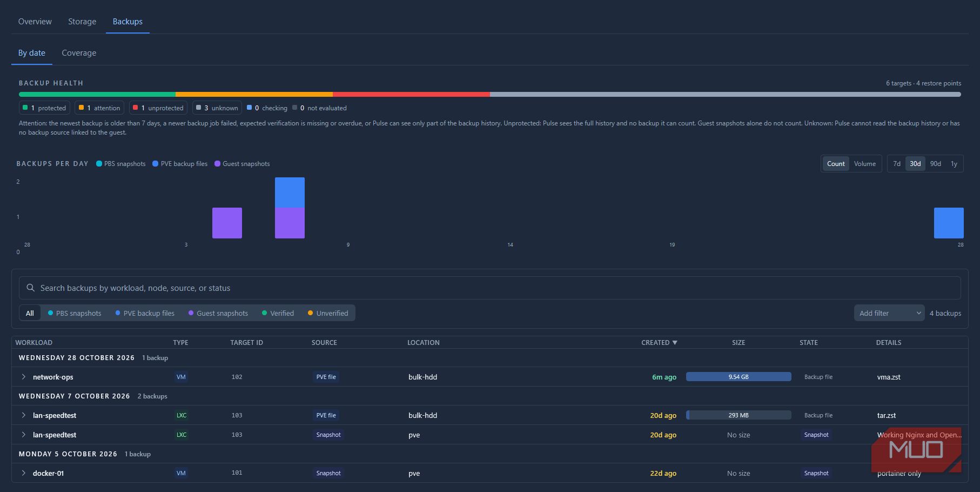Open the Overview tab
Viewport: 980px width, 492px height.
point(35,22)
